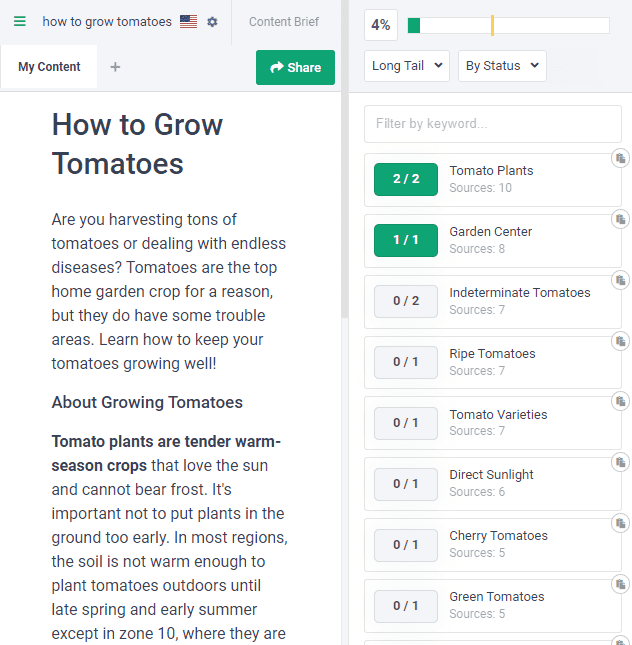Select the Ripe Tomatoes keyword label
Image resolution: width=632 pixels, height=645 pixels.
(492, 353)
